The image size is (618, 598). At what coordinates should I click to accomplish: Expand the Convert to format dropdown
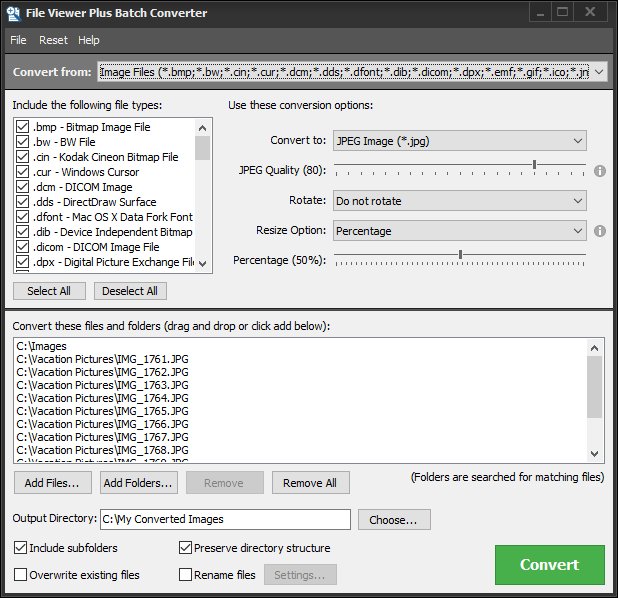click(x=459, y=141)
